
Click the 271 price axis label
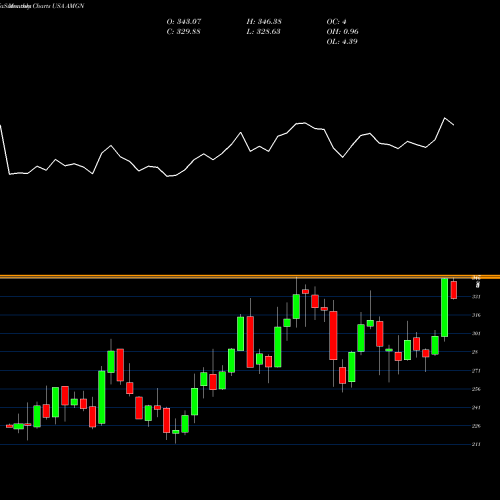point(476,371)
